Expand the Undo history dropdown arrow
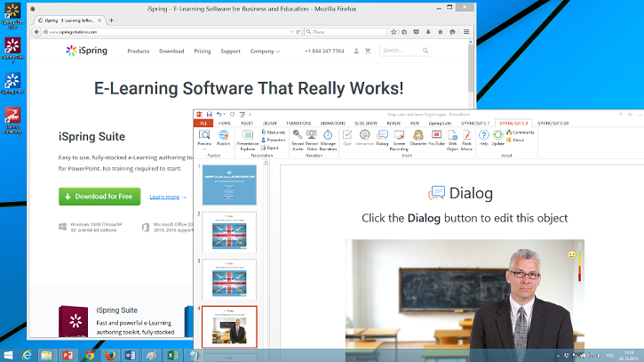This screenshot has height=362, width=644. 224,115
